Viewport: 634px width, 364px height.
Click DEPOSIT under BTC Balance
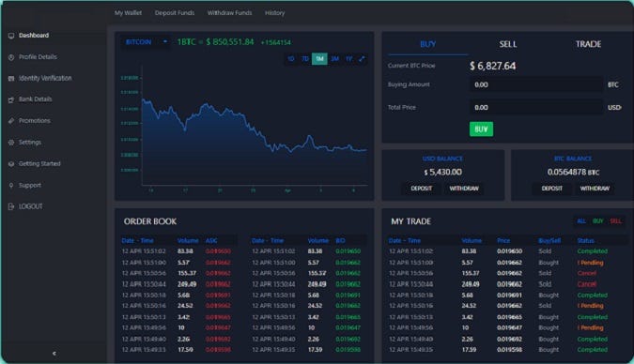pos(552,189)
